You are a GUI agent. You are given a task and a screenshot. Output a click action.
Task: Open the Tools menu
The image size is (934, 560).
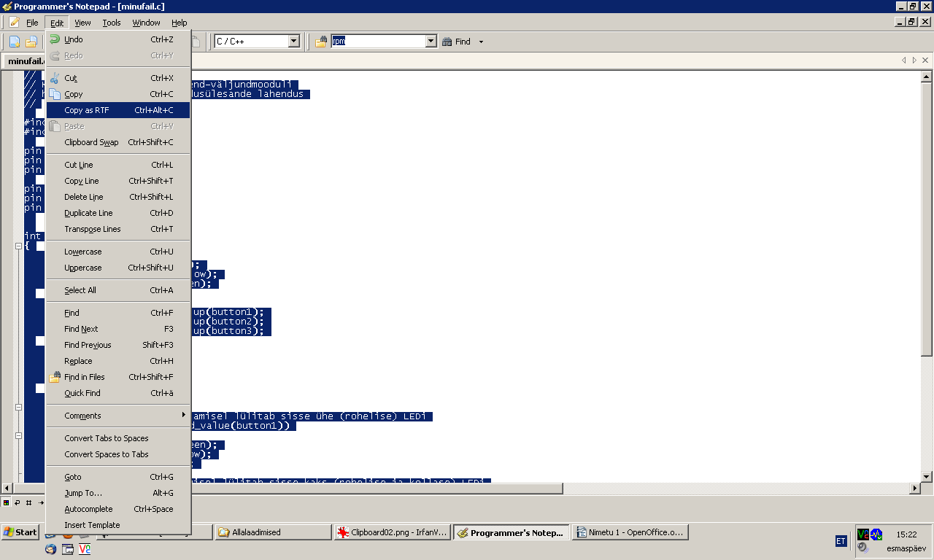112,23
